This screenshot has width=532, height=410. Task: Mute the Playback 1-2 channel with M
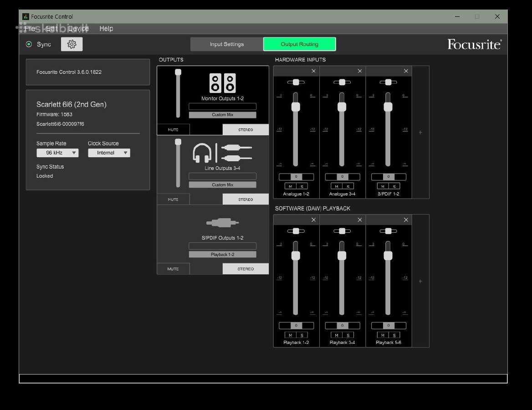pos(291,335)
